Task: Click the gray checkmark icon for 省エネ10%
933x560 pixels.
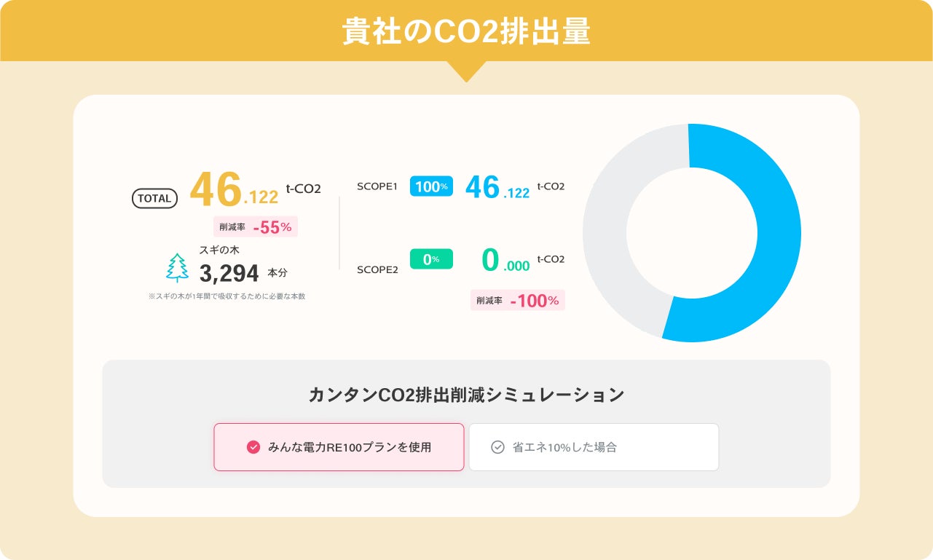Action: [497, 447]
